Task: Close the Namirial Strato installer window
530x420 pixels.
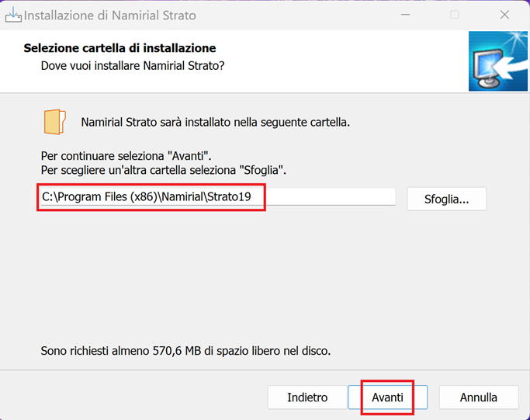Action: (504, 15)
